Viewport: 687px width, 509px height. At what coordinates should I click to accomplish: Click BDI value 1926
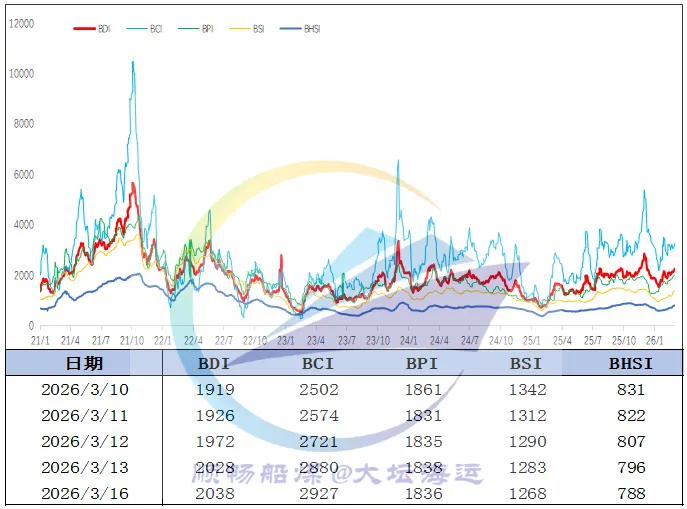tap(215, 415)
